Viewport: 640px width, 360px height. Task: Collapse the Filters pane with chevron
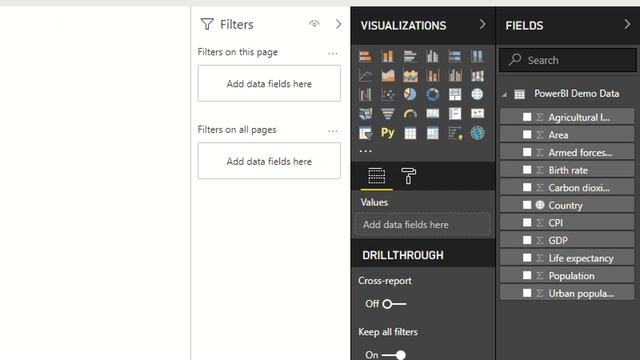point(338,24)
